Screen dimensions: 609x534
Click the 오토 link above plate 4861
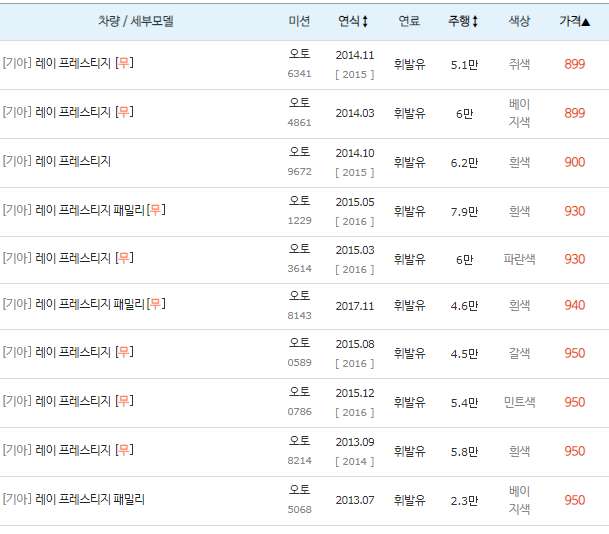[299, 103]
